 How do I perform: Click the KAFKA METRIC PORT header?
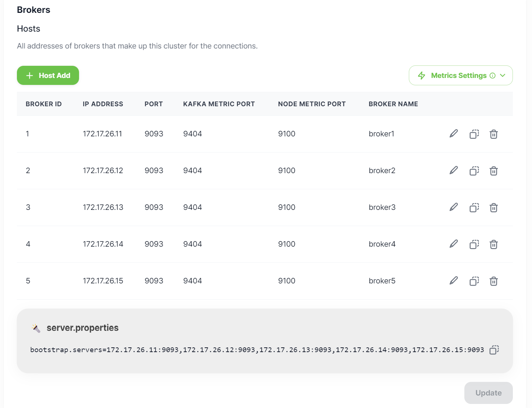(x=219, y=104)
